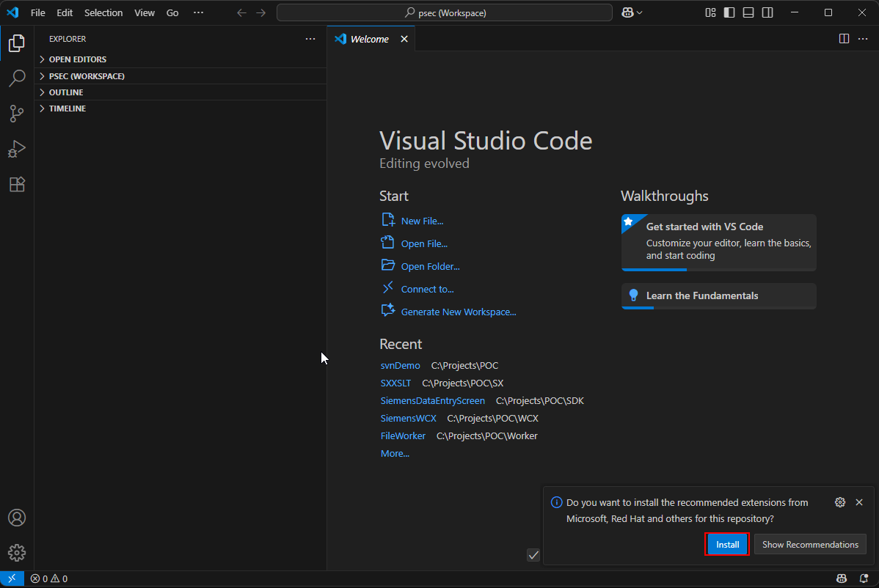Open the Manage gear in activity bar

17,553
